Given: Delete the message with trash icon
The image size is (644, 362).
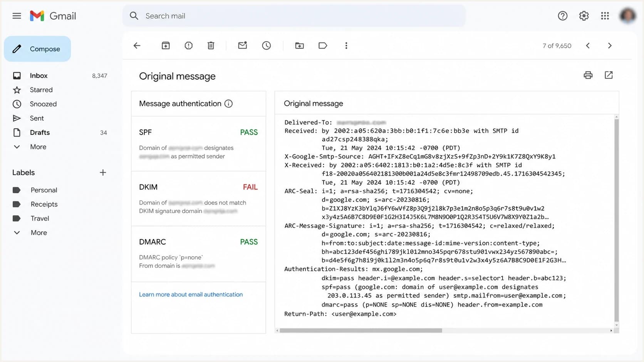Looking at the screenshot, I should click(x=211, y=46).
